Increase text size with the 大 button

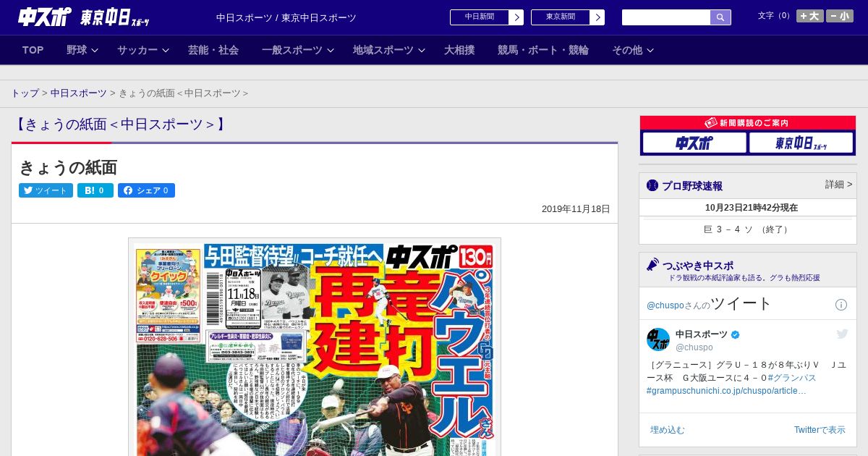click(x=809, y=16)
